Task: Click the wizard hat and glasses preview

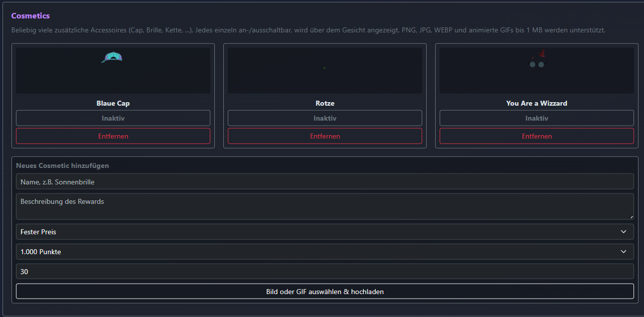Action: pyautogui.click(x=537, y=70)
